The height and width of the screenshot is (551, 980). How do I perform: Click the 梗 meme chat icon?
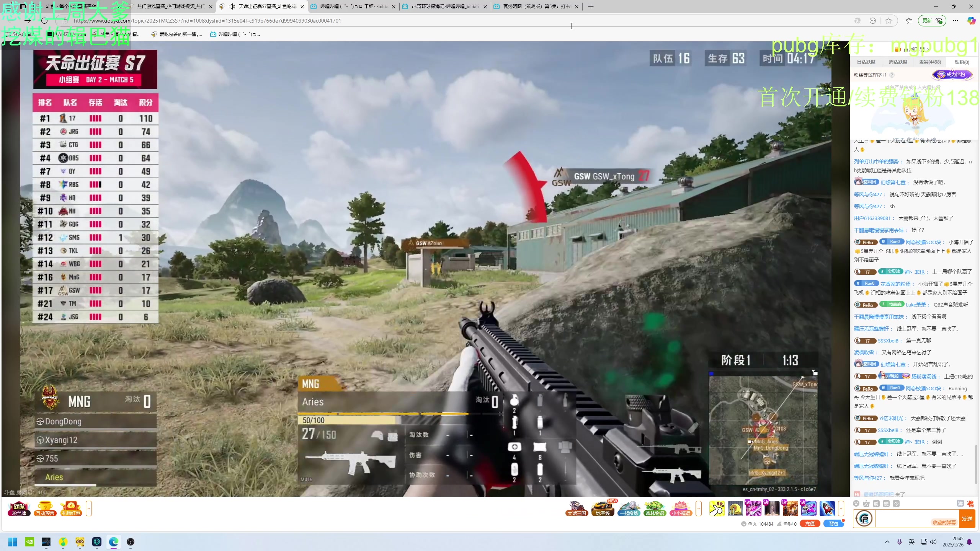886,504
